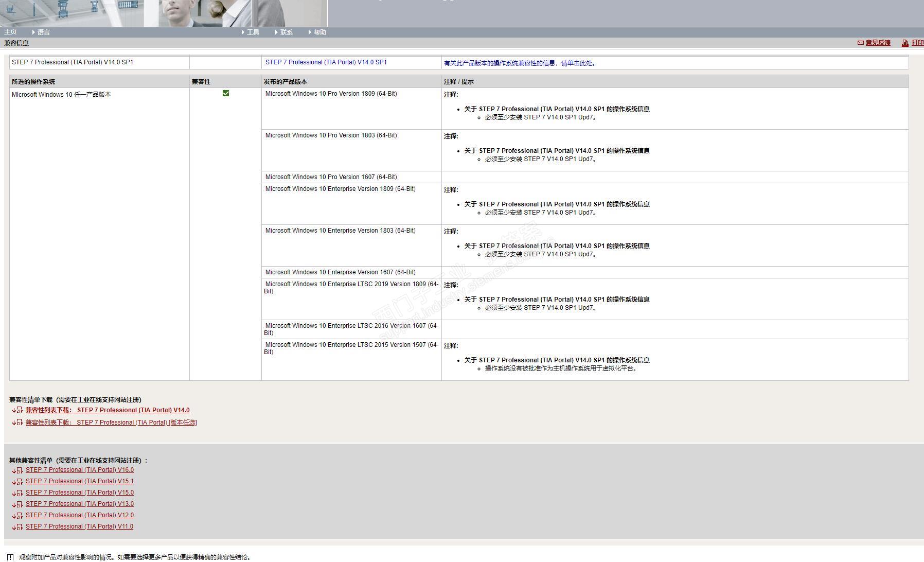Click the green compatibility checkmark icon
This screenshot has width=924, height=562.
(x=225, y=93)
